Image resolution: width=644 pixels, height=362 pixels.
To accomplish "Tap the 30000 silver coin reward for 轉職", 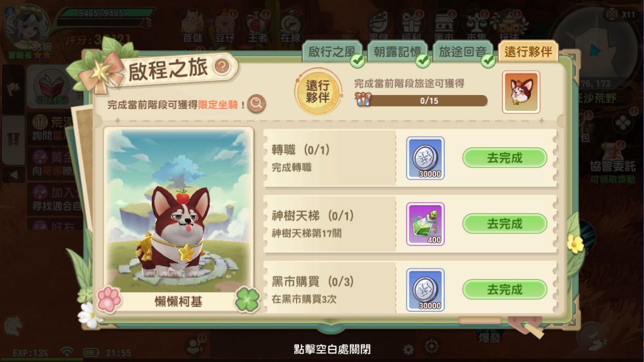I will point(425,158).
